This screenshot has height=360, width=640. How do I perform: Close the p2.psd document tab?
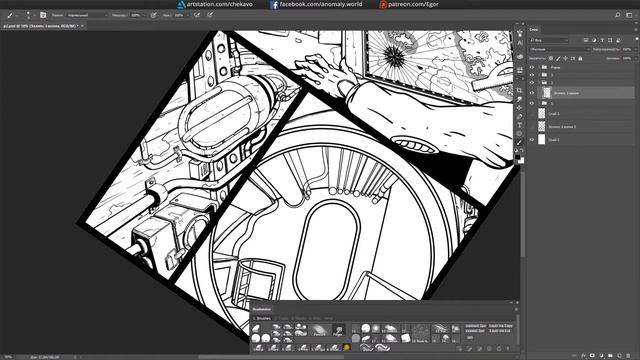pyautogui.click(x=82, y=26)
